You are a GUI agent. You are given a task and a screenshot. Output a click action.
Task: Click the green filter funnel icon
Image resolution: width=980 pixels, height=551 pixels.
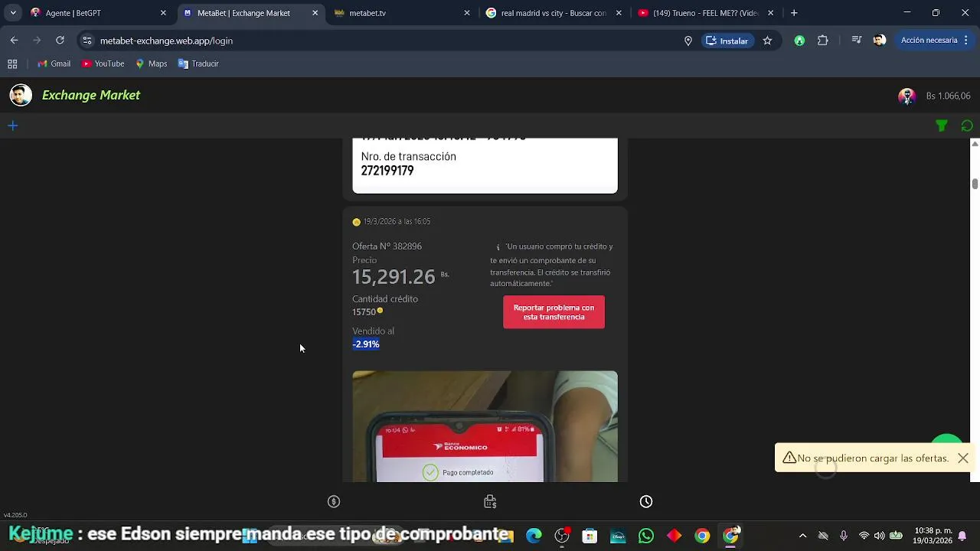click(942, 126)
